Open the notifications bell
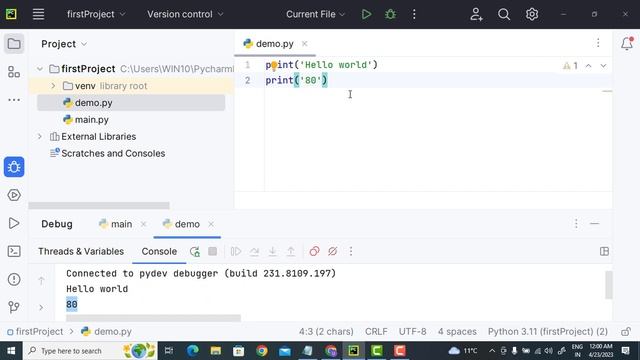 (x=627, y=43)
